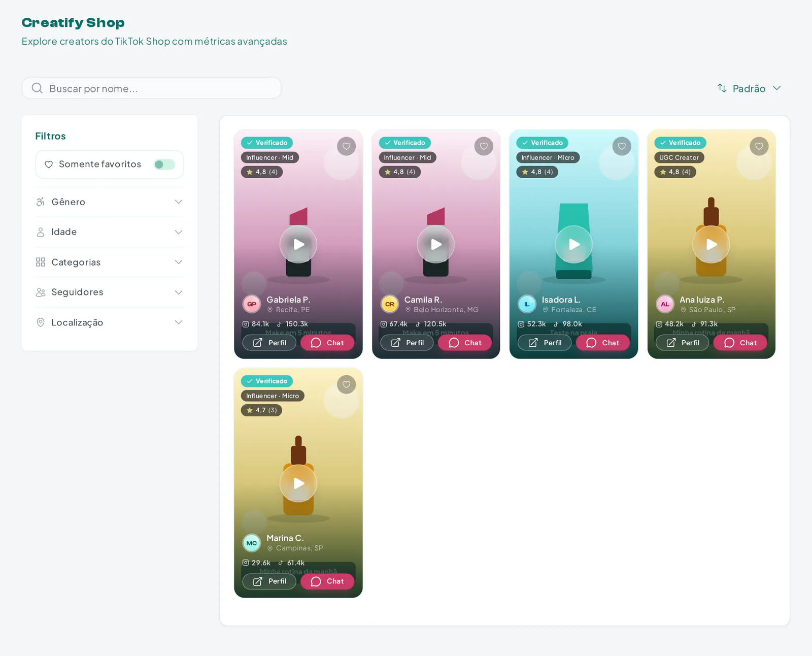The width and height of the screenshot is (812, 656).
Task: Favorite Camila R. with the heart icon
Action: click(484, 146)
